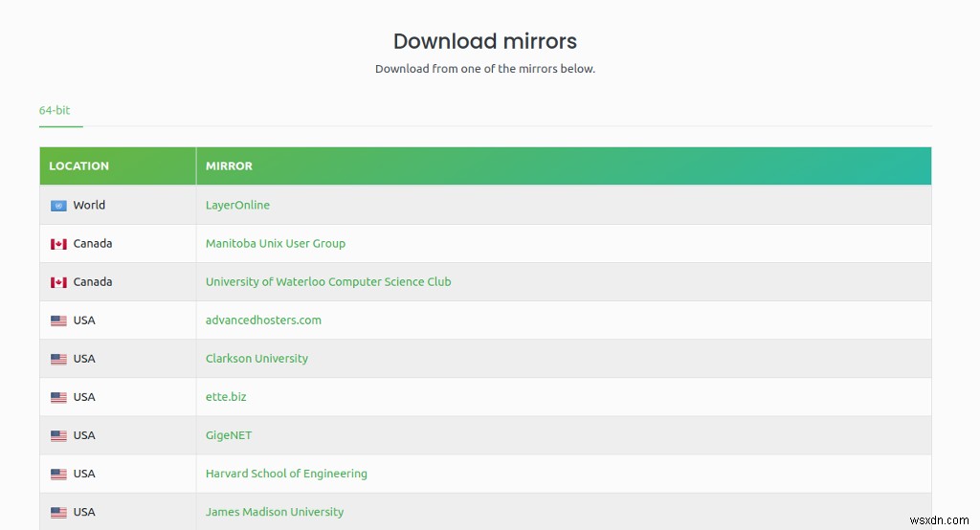The height and width of the screenshot is (530, 980).
Task: Click USA flag in ette.biz row
Action: tap(58, 398)
